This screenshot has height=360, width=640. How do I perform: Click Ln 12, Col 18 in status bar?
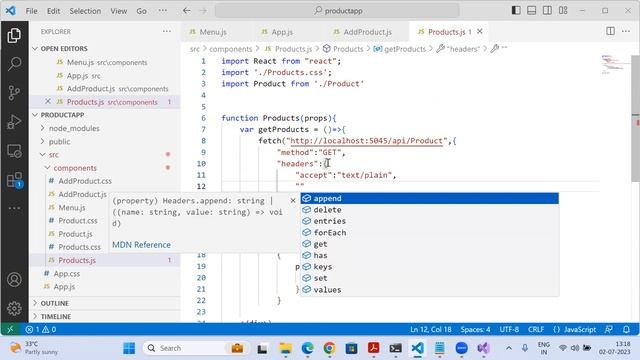click(x=431, y=329)
